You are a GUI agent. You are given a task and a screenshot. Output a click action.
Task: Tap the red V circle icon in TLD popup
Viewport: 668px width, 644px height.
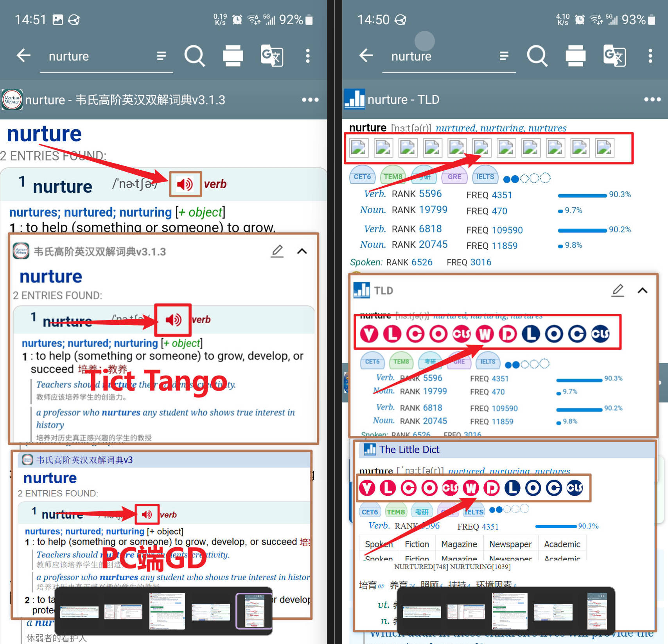coord(369,334)
